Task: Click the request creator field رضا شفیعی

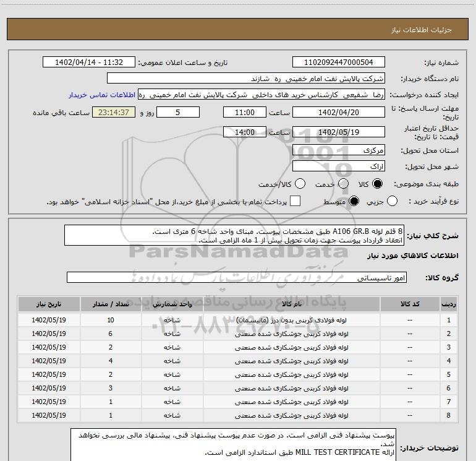Action: 261,95
